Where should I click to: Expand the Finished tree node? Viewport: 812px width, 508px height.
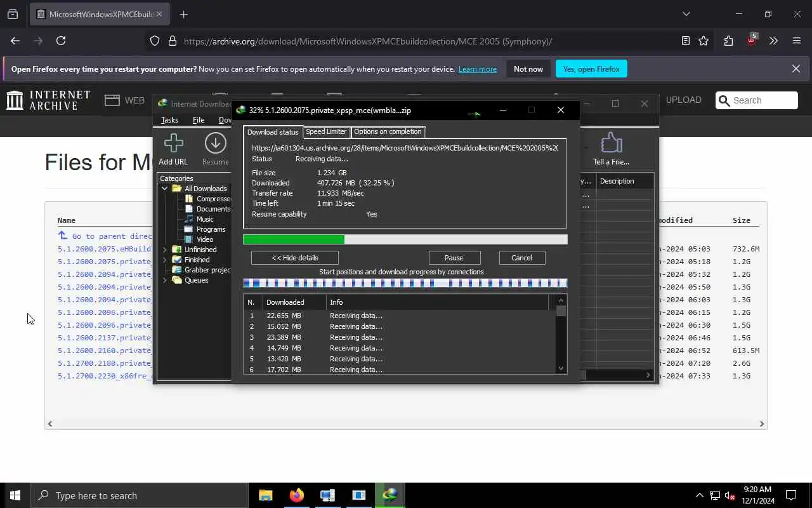165,260
